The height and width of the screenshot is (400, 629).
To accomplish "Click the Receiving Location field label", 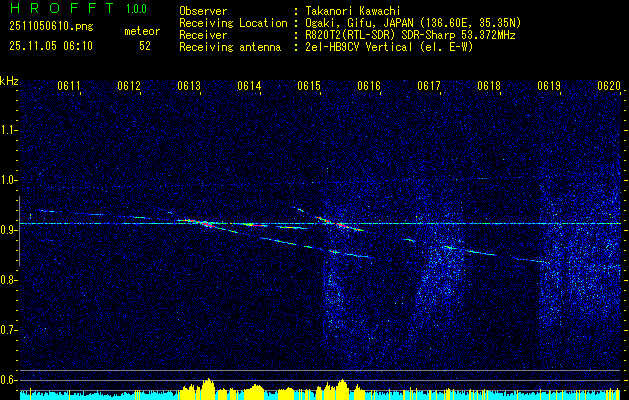I will pos(233,23).
